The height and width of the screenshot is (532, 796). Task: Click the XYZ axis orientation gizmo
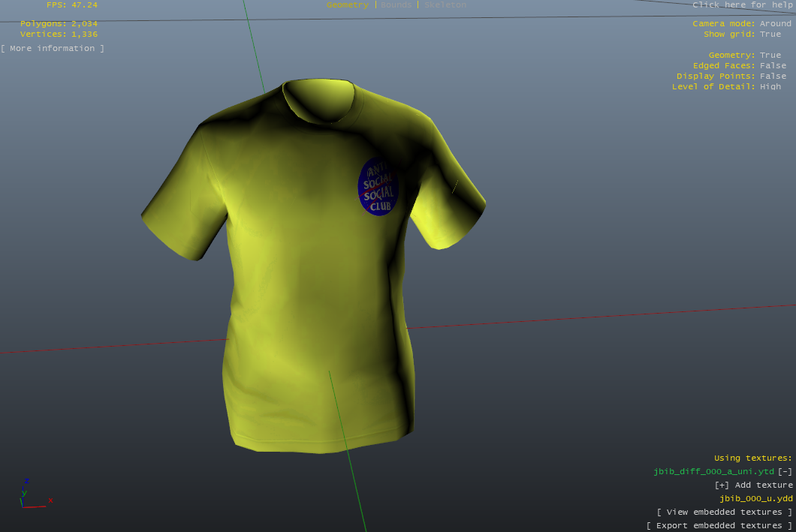35,494
